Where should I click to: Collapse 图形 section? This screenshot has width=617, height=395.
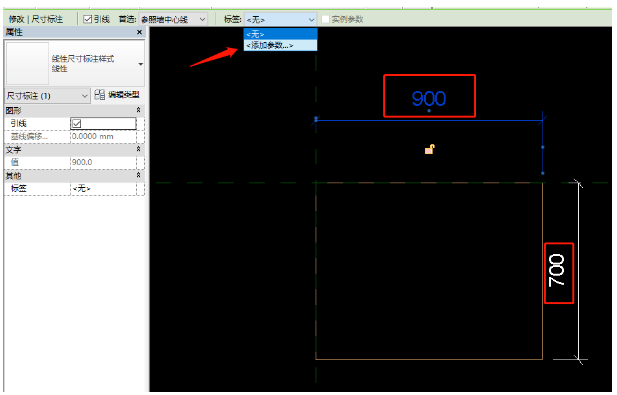click(139, 110)
